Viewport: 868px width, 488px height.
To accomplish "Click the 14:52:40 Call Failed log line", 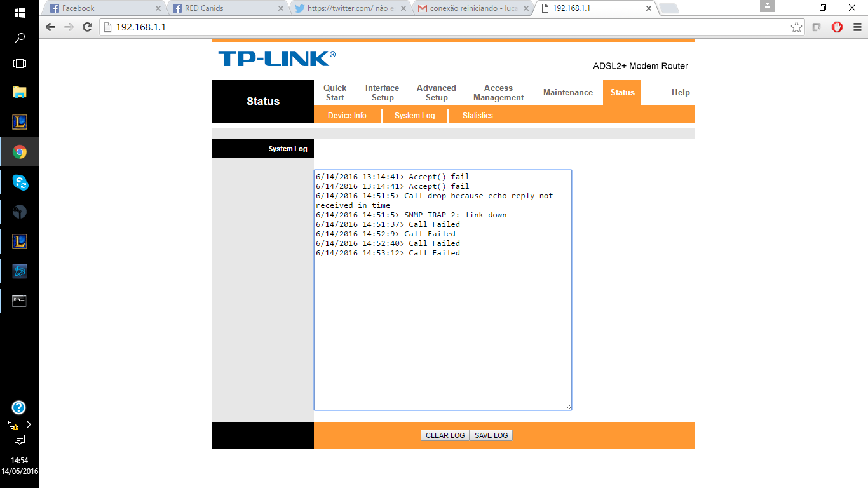I will 388,243.
